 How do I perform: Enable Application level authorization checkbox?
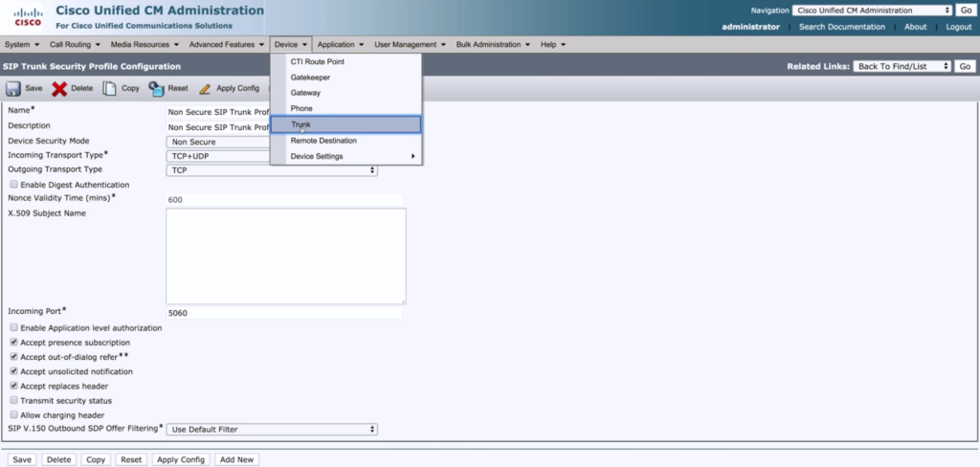point(13,327)
